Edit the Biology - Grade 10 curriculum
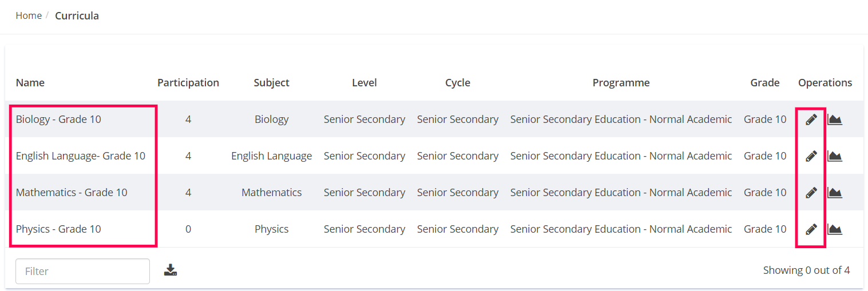The width and height of the screenshot is (868, 291). (811, 119)
